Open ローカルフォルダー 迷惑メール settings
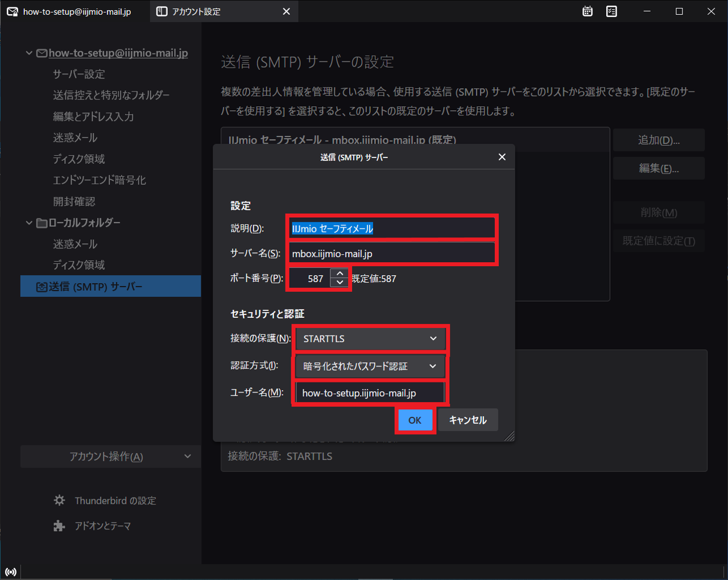Image resolution: width=728 pixels, height=580 pixels. coord(75,244)
